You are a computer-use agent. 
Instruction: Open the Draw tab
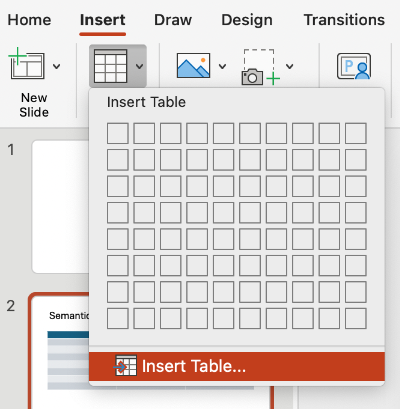173,20
